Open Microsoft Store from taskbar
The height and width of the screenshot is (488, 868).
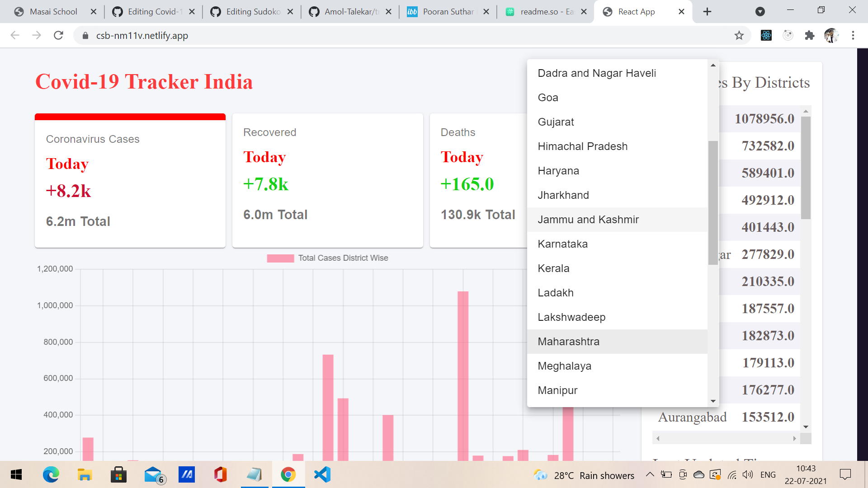coord(118,475)
